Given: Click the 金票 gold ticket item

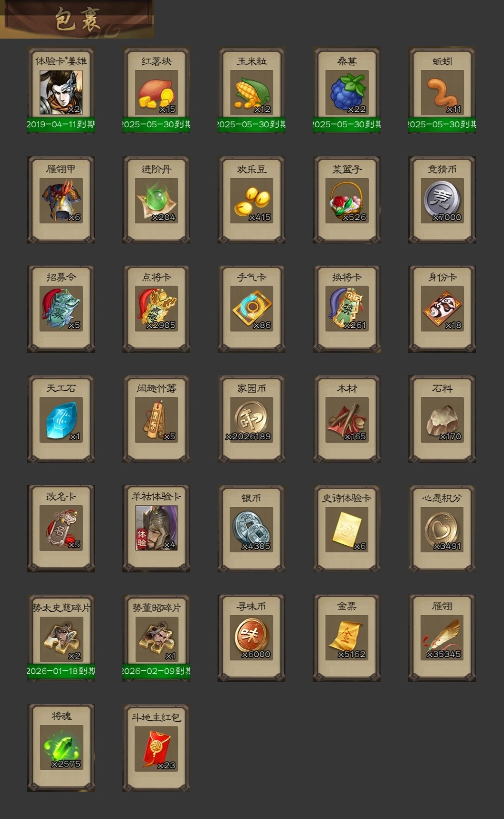Looking at the screenshot, I should tap(347, 638).
